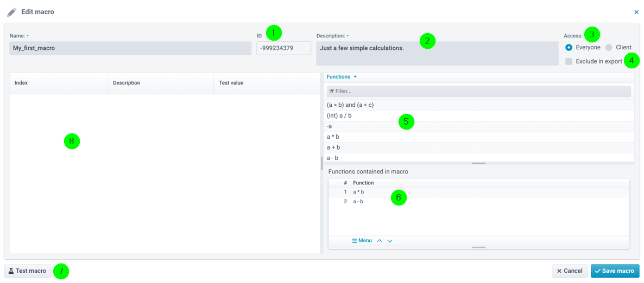644x283 pixels.
Task: Select the a + b function
Action: [x=479, y=147]
